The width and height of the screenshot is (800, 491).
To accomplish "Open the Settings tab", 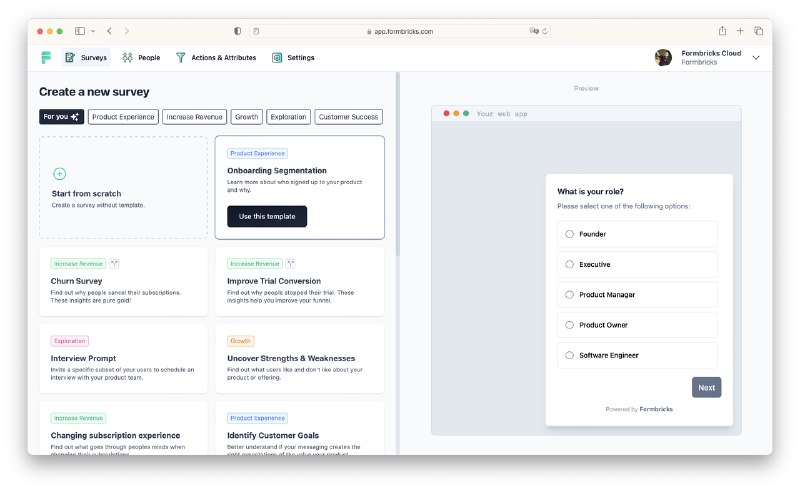I will click(x=293, y=58).
